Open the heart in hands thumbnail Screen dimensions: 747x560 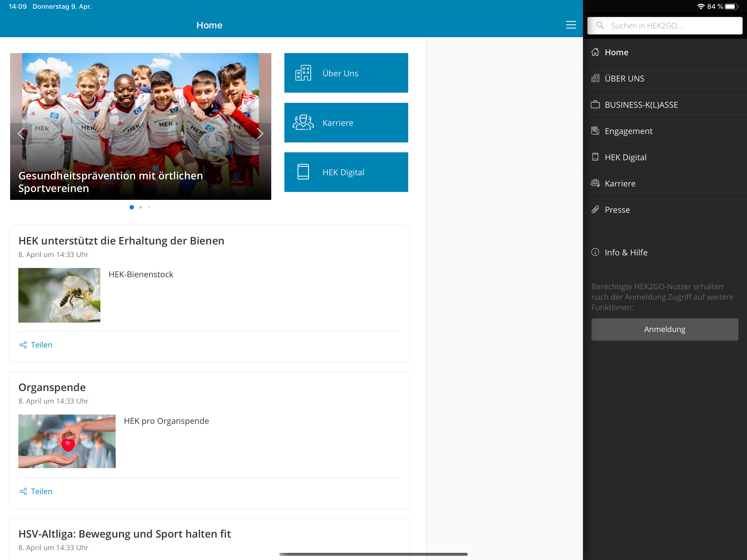pyautogui.click(x=67, y=441)
